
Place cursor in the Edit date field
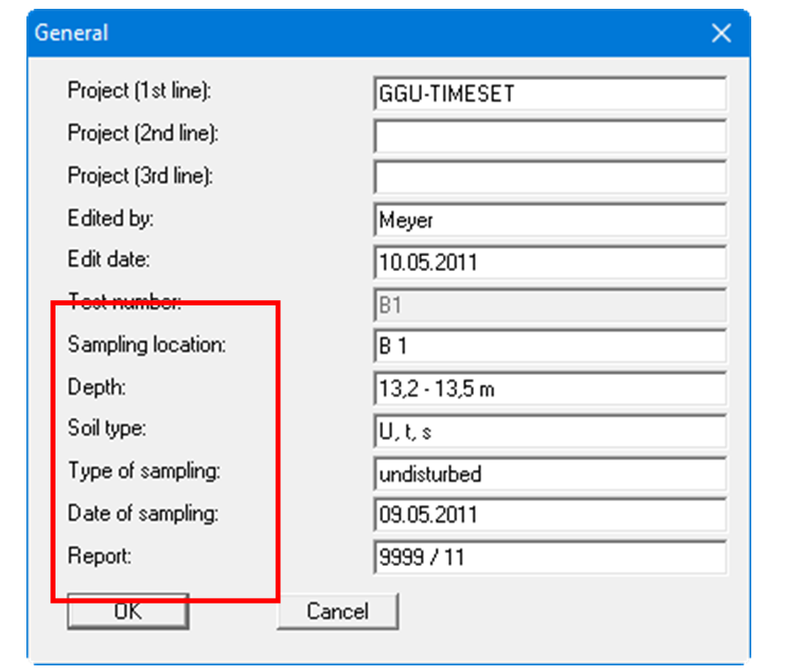tap(550, 262)
